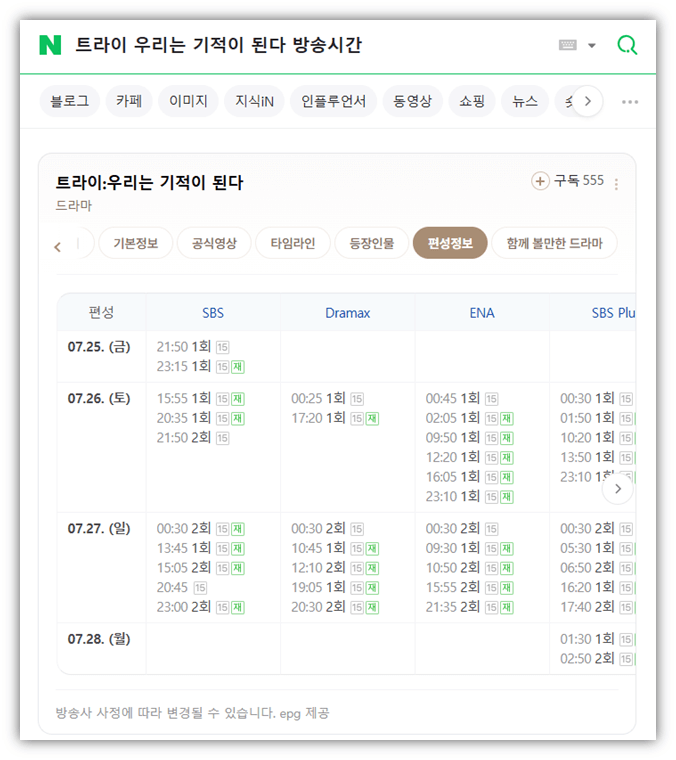Click SBS 21:50 2회 entry on 07.26
This screenshot has height=760, width=676.
pyautogui.click(x=193, y=438)
